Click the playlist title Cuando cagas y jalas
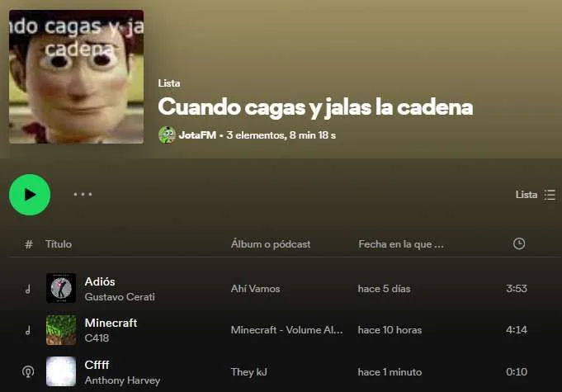 click(315, 107)
